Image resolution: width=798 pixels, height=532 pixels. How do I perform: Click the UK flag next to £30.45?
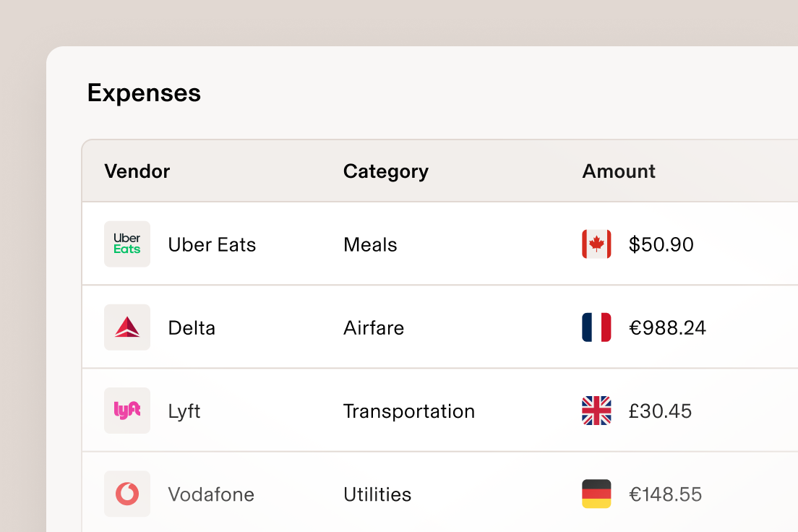point(596,411)
